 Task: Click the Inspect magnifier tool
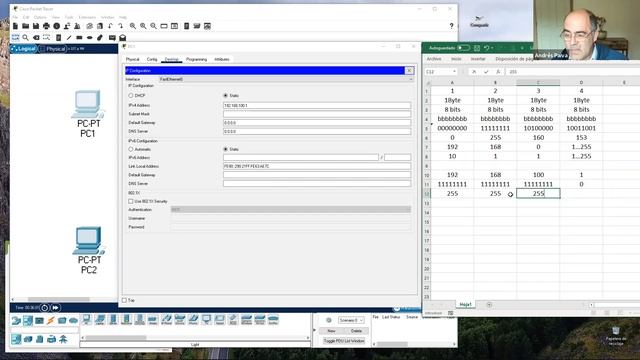(26, 38)
